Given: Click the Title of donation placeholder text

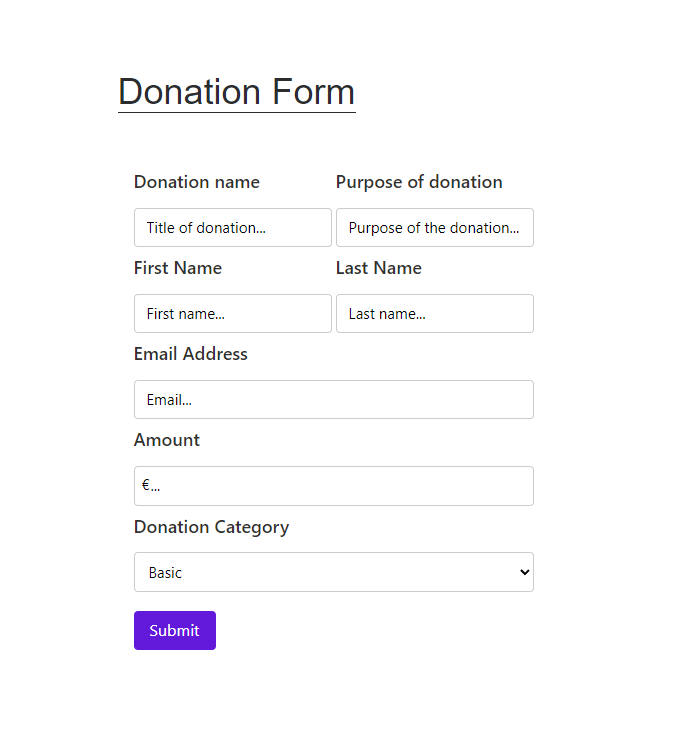Looking at the screenshot, I should [206, 228].
